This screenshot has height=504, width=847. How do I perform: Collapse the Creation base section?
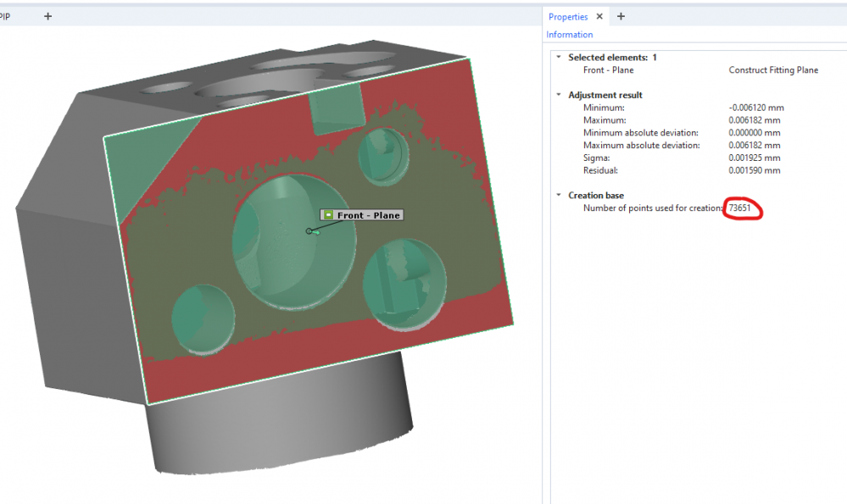click(x=557, y=196)
